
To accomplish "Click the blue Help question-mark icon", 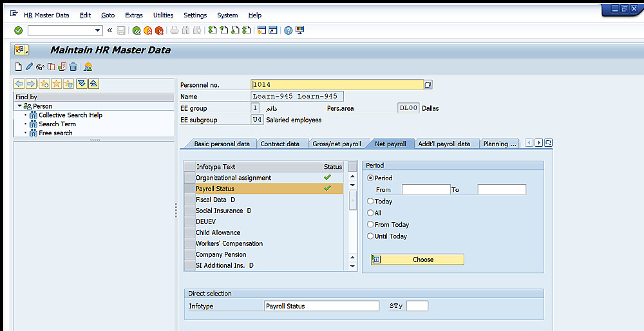I will click(289, 30).
